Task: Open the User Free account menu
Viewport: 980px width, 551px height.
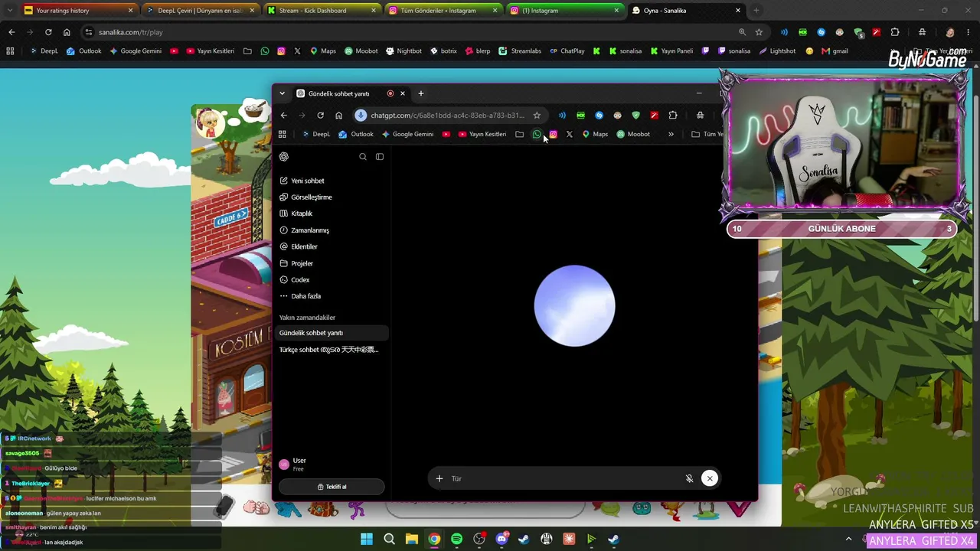Action: 333,465
